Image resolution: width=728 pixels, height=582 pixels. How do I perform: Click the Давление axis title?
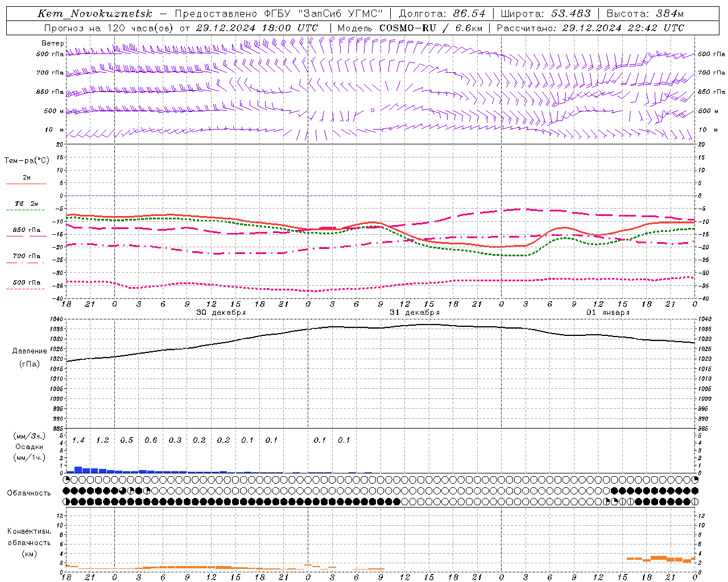click(30, 351)
